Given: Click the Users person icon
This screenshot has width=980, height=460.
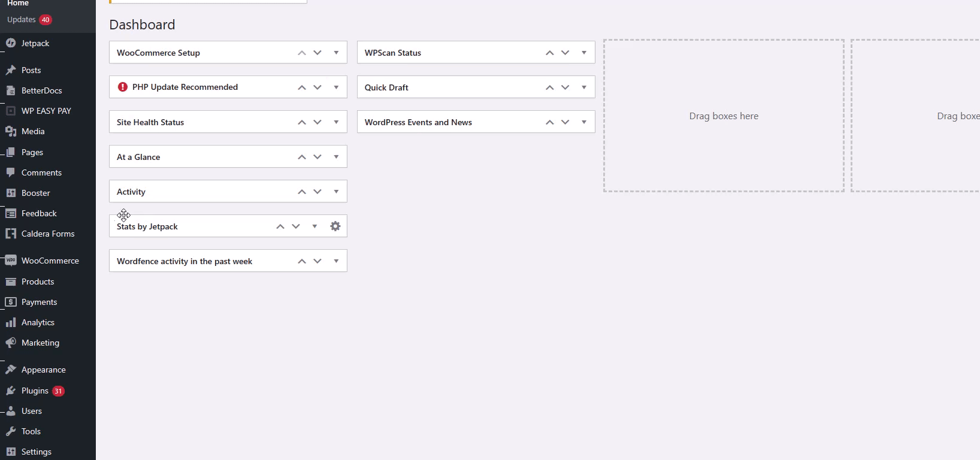Looking at the screenshot, I should tap(11, 411).
